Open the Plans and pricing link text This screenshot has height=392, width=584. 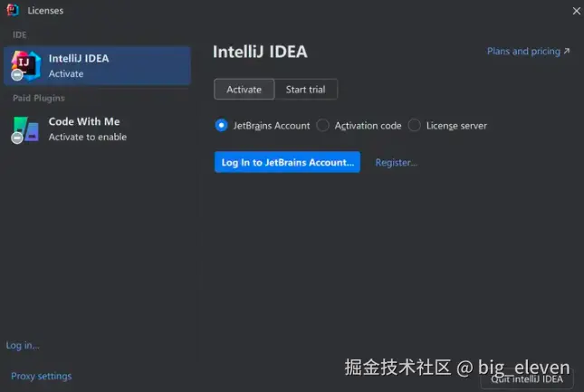point(523,52)
